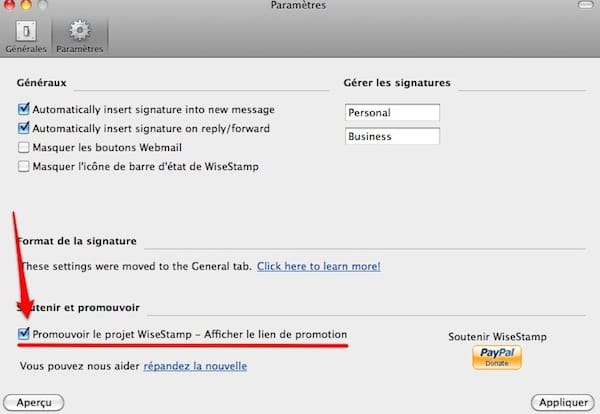Follow the 'Click here to learn more!' link
This screenshot has height=414, width=600.
coord(318,267)
